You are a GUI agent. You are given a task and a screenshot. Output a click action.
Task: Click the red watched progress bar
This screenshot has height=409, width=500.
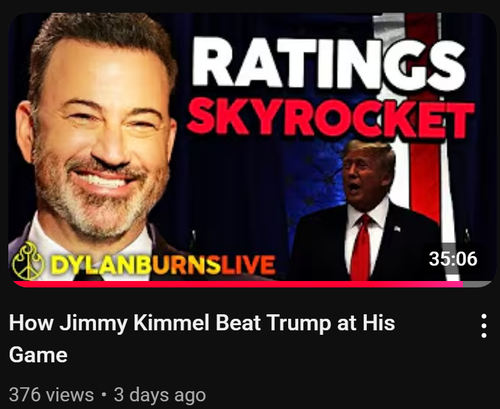point(238,284)
